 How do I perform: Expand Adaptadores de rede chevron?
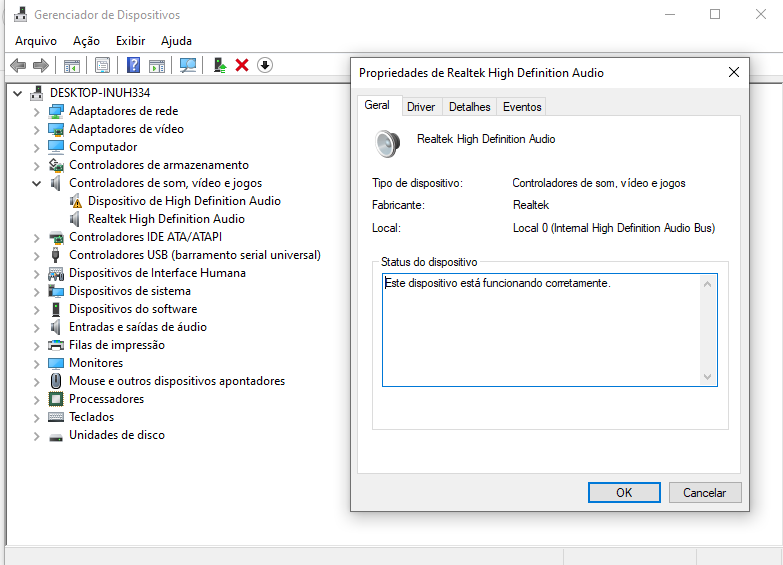pyautogui.click(x=36, y=112)
